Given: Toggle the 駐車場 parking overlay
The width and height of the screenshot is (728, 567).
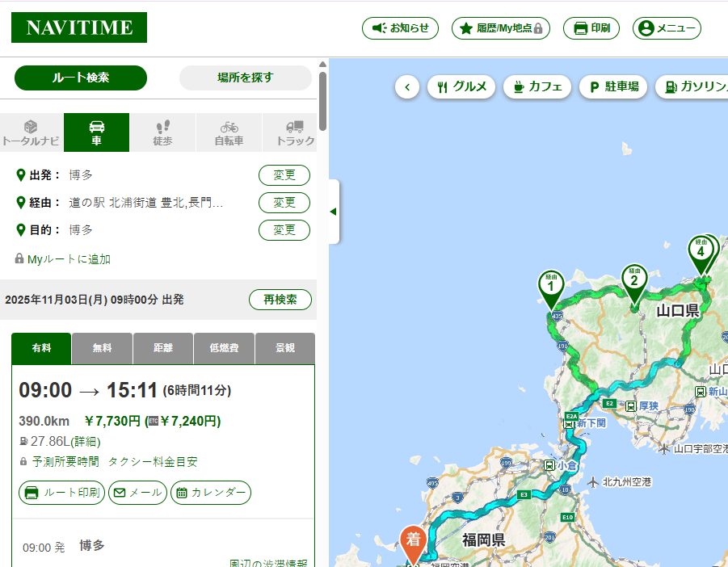Looking at the screenshot, I should point(613,86).
